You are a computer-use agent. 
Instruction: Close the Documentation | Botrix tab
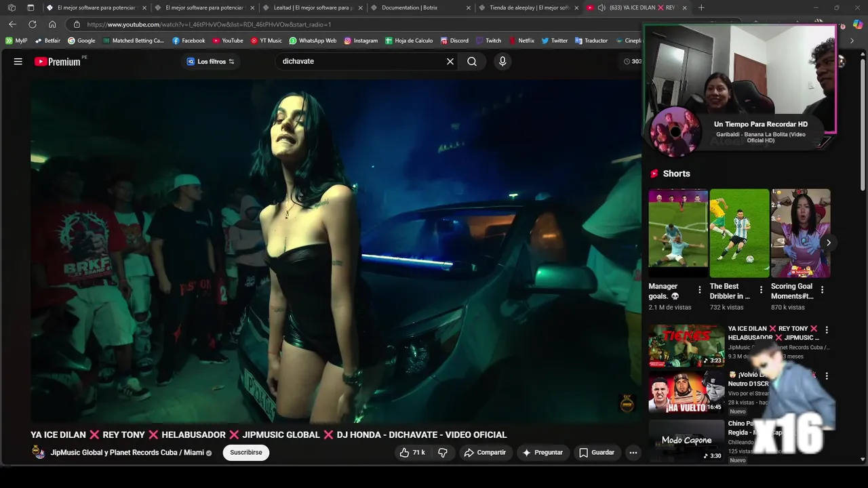[x=469, y=7]
